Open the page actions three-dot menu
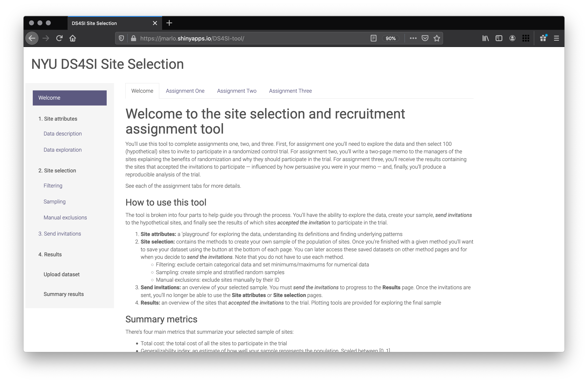Image resolution: width=588 pixels, height=383 pixels. click(x=413, y=38)
